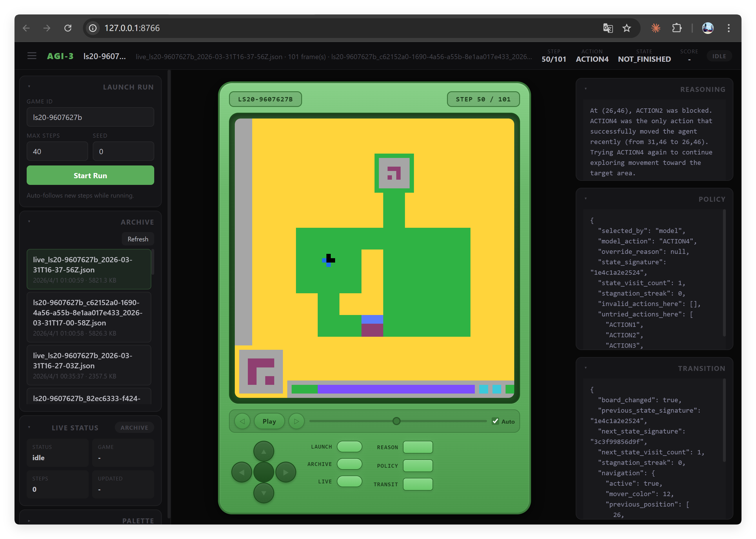Image resolution: width=756 pixels, height=539 pixels.
Task: Open the hamburger sidebar menu
Action: [x=32, y=56]
